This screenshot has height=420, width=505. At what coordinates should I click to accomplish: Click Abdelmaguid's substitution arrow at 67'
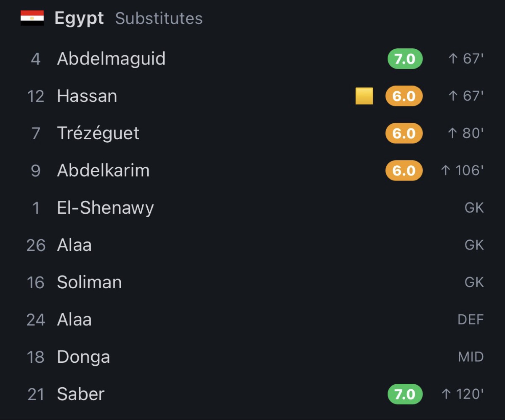pyautogui.click(x=453, y=58)
